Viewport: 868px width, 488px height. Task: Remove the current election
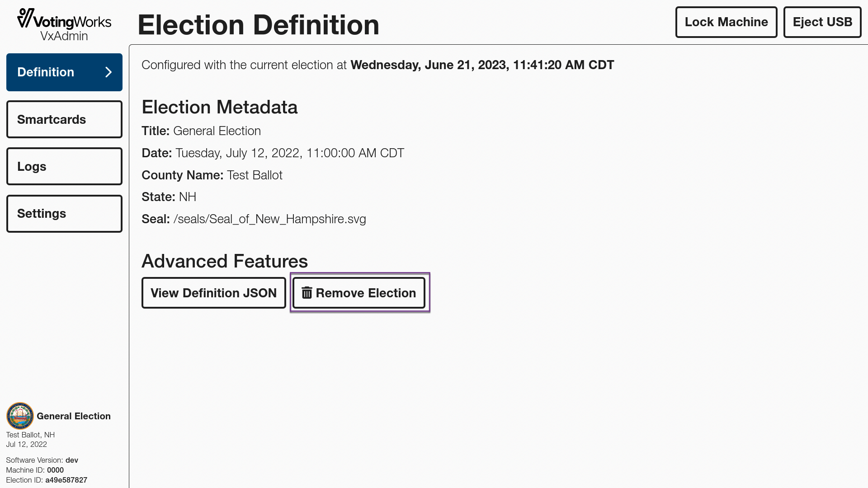pos(359,293)
